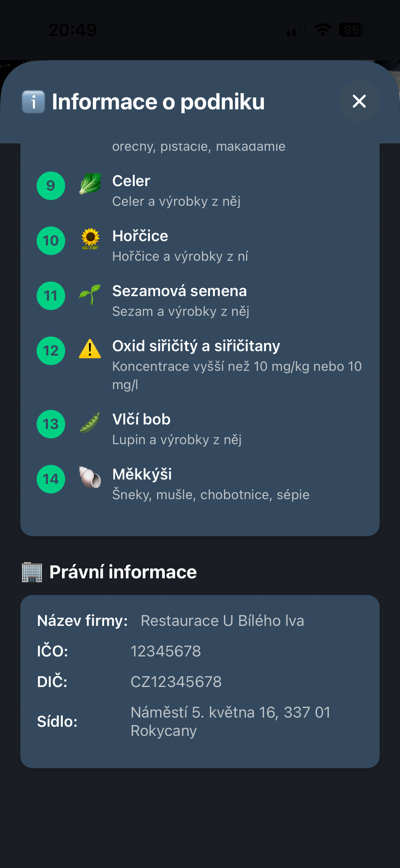Click the pea pod icon beside Vlčí bob

click(90, 424)
